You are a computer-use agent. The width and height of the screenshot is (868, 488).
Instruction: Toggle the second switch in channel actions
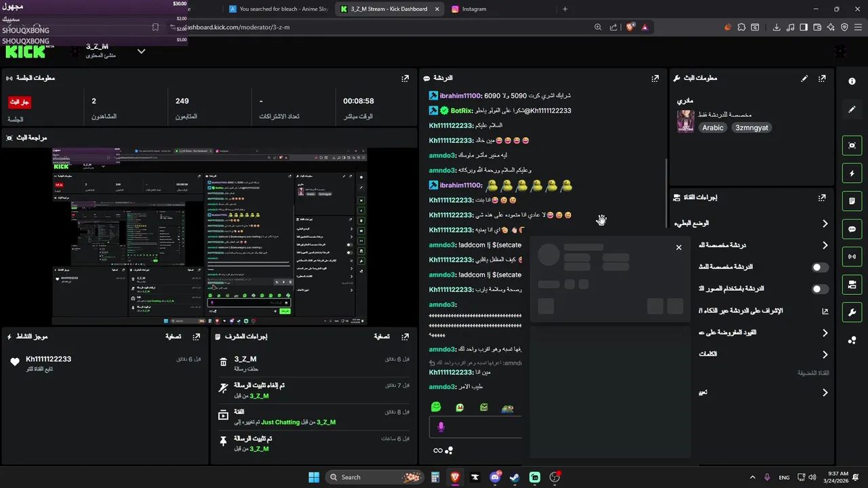tap(820, 289)
